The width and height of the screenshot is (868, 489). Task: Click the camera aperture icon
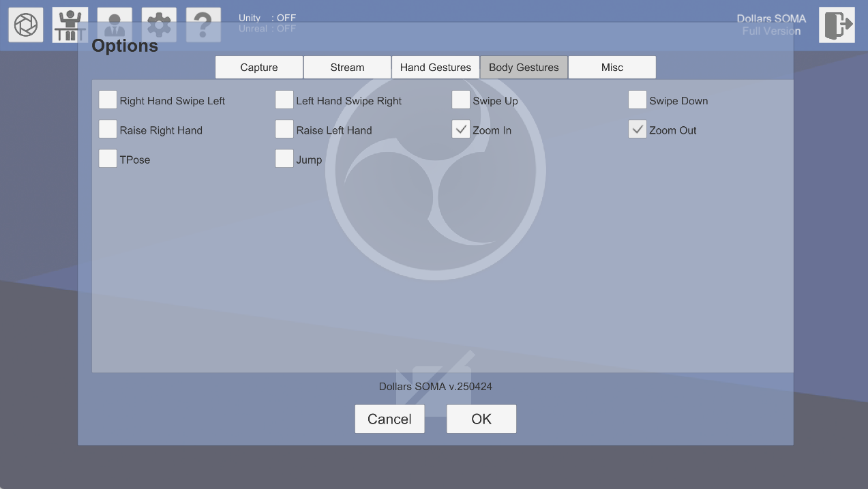coord(26,25)
